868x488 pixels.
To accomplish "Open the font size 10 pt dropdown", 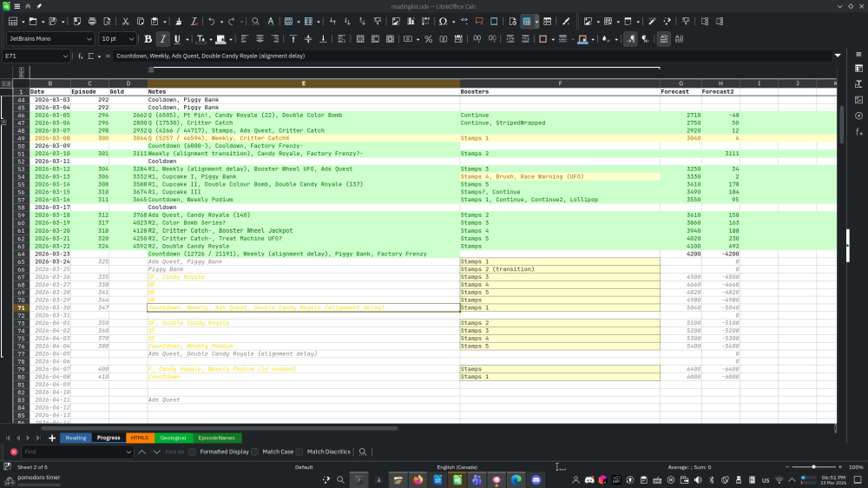I will click(x=131, y=39).
